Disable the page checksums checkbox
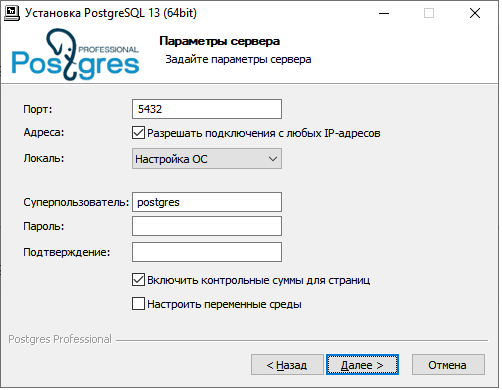Screen dimensions: 502x390 (138, 280)
